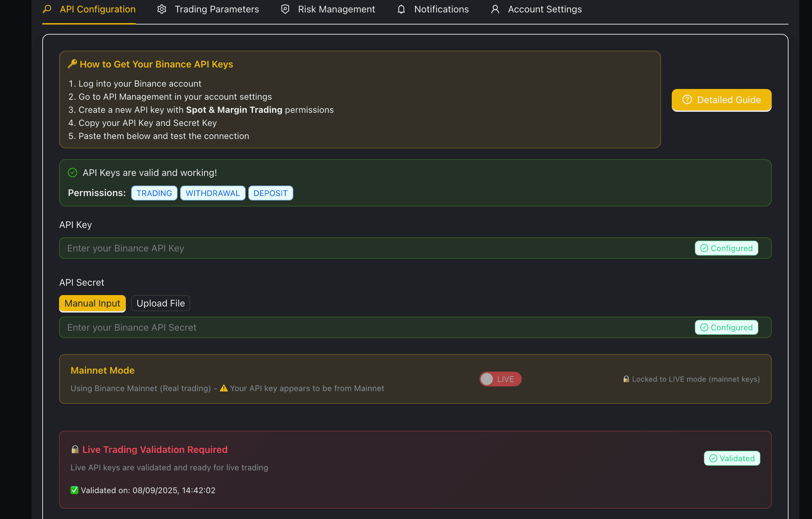Click the lock icon beside Live Trading Validation Required

click(75, 450)
